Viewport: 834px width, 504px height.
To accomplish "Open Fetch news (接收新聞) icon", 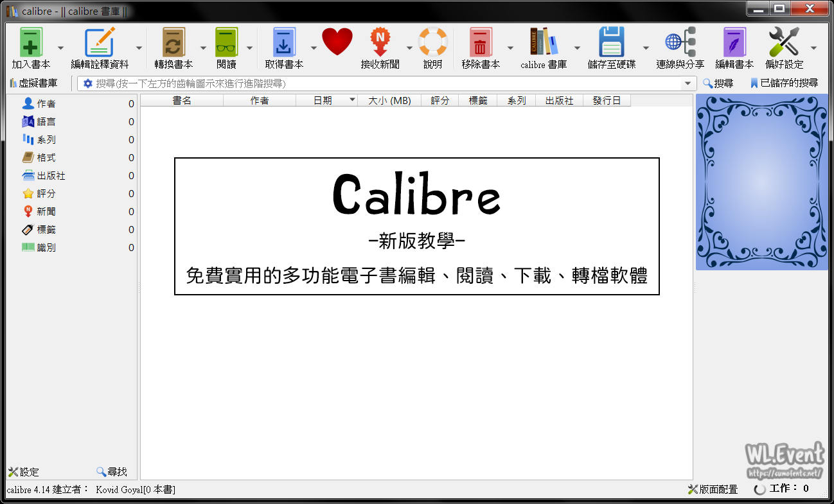I will (380, 42).
